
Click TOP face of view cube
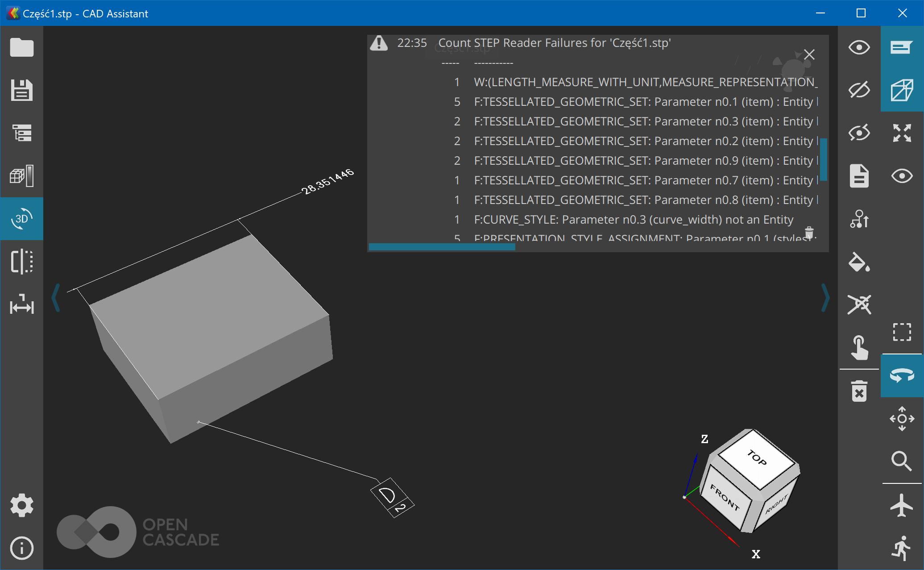[x=757, y=458]
